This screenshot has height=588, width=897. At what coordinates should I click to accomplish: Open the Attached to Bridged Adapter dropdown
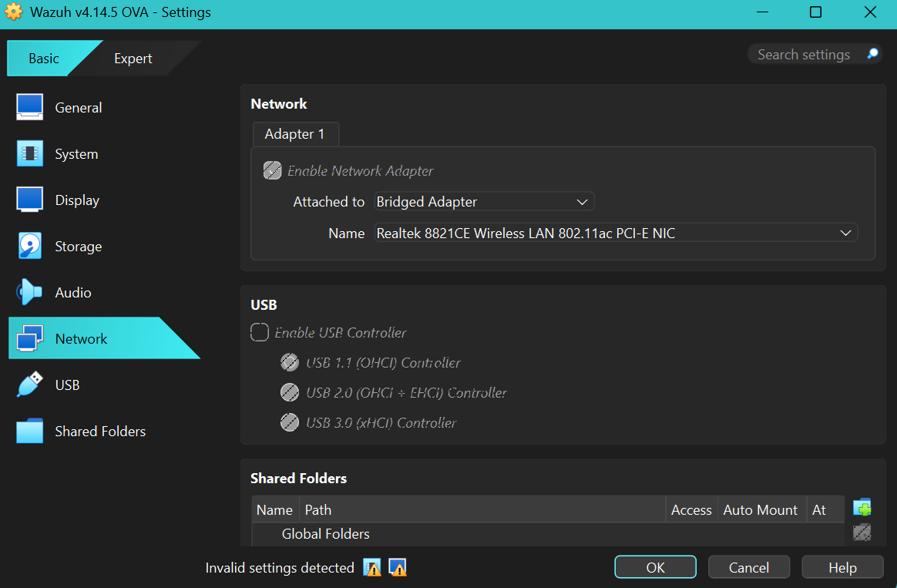[484, 201]
